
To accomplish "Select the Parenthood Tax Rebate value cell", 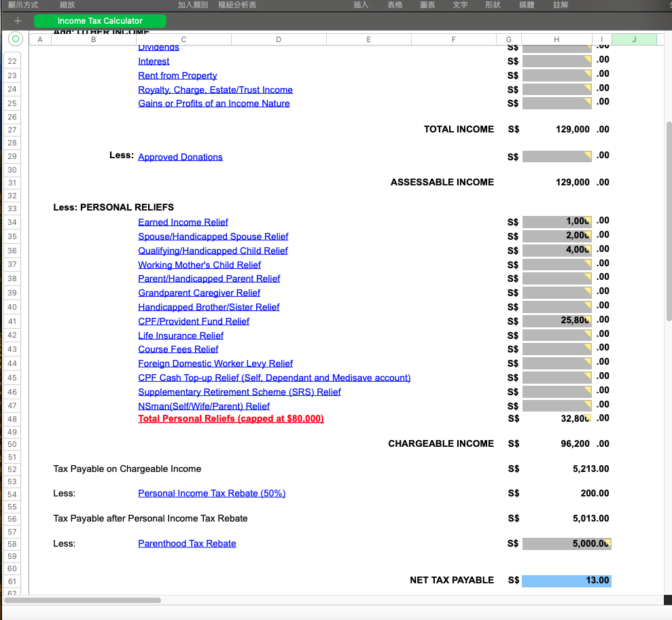I will [x=567, y=543].
